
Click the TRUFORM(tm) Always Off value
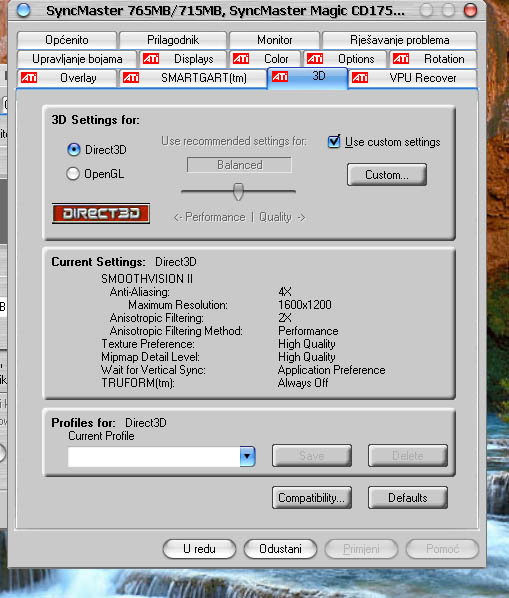[303, 383]
